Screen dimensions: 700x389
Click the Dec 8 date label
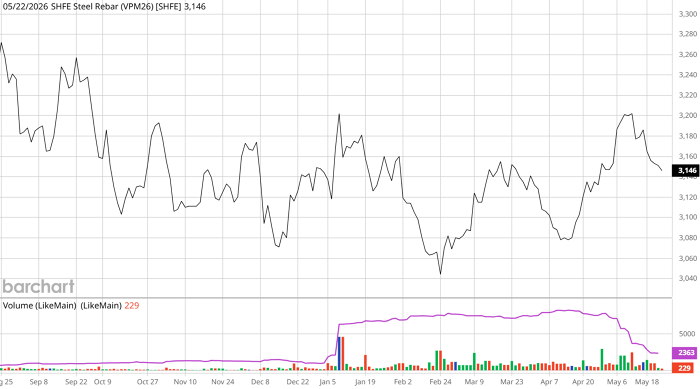tap(260, 382)
